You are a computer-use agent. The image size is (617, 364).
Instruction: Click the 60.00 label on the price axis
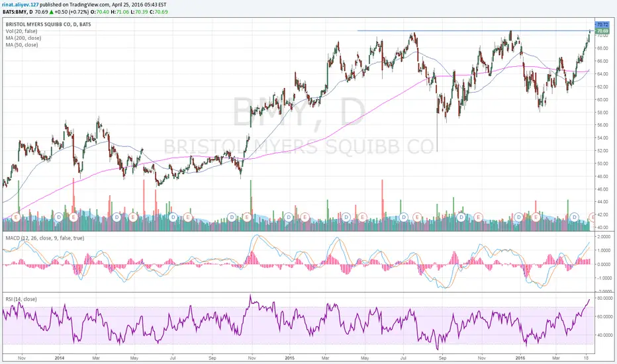pos(602,99)
